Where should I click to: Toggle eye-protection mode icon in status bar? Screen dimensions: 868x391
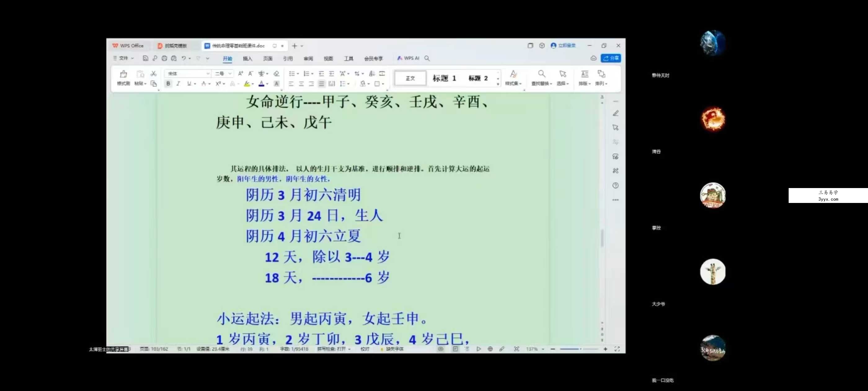[441, 349]
